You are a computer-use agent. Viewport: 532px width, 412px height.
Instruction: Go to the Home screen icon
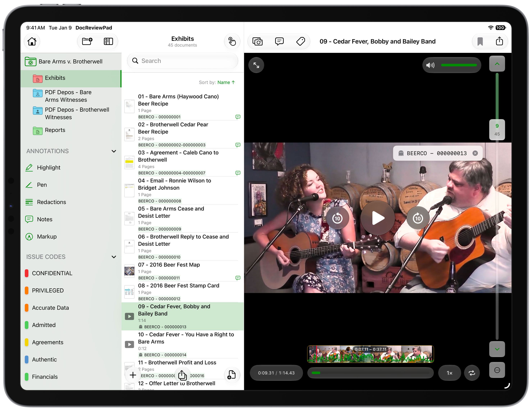tap(32, 41)
